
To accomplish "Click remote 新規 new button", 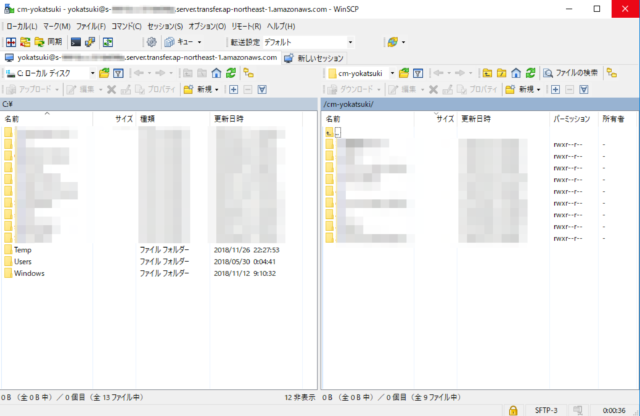I will [520, 89].
